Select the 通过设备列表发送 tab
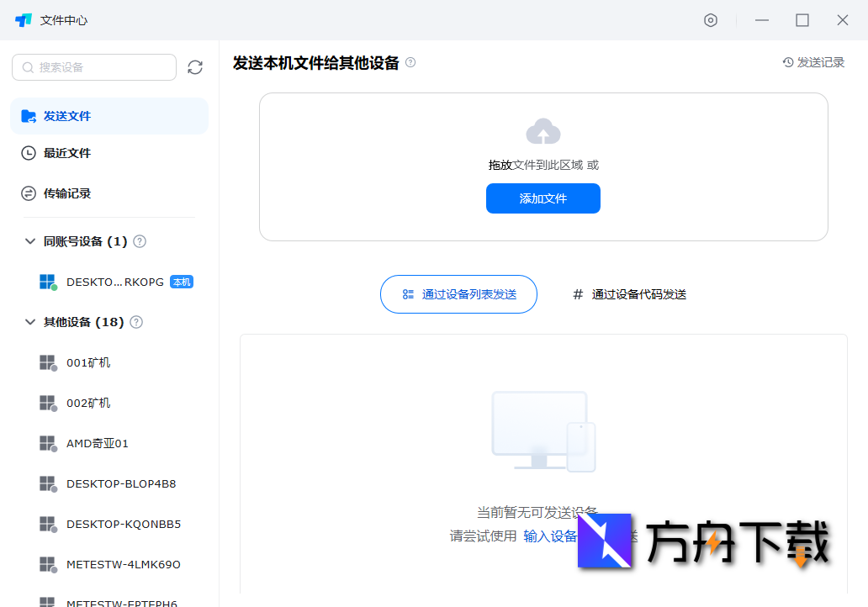The image size is (868, 607). (458, 294)
